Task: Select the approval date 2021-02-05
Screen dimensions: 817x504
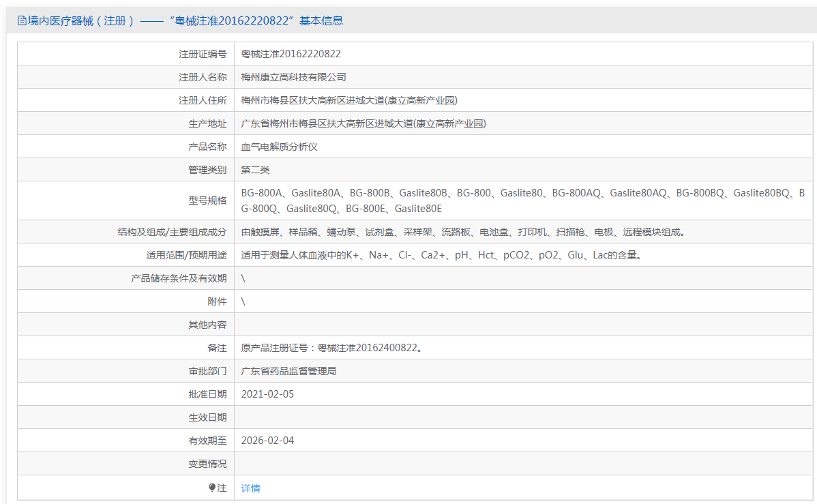Action: click(267, 394)
